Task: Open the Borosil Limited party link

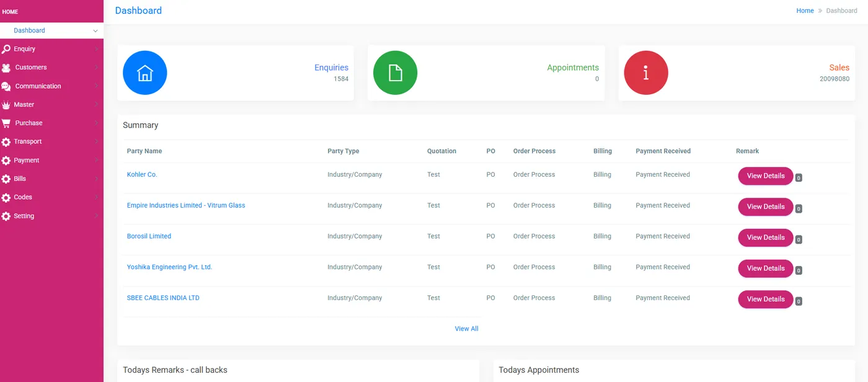Action: tap(149, 236)
